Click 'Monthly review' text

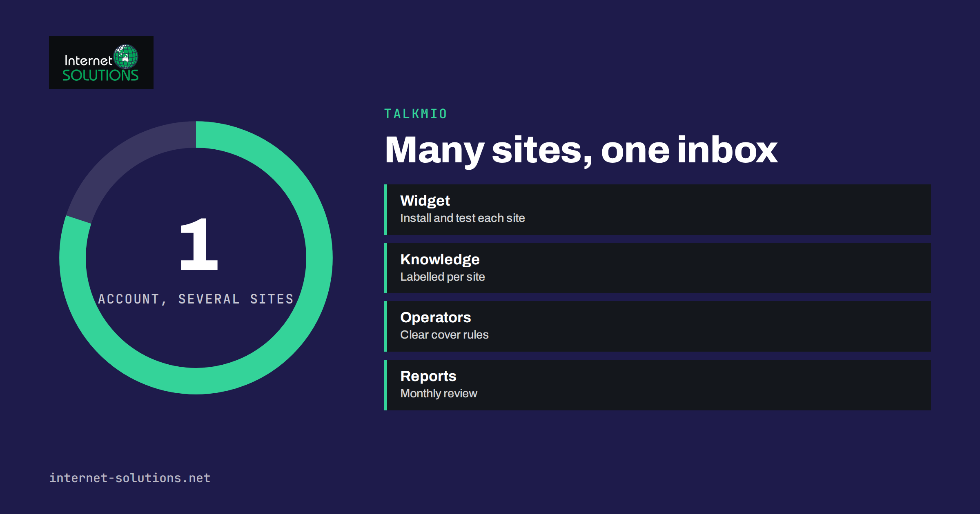tap(439, 394)
